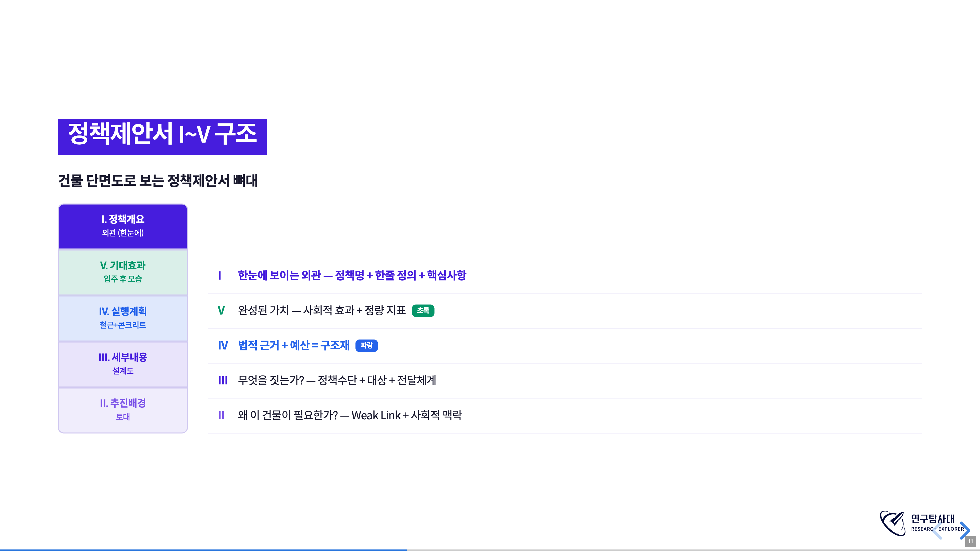Click the 한눈에 보이는 외관 list row
Image resolution: width=980 pixels, height=551 pixels.
click(x=351, y=275)
